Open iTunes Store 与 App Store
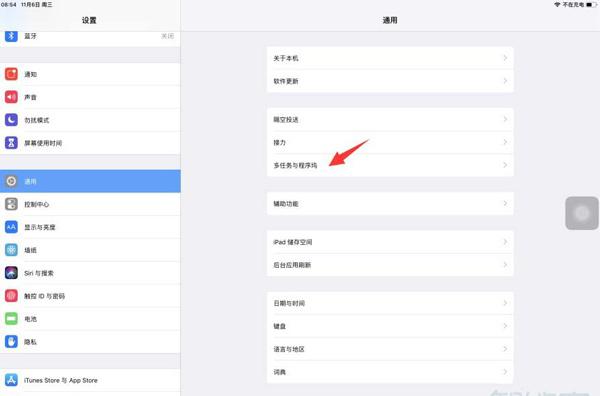Viewport: 600px width, 396px height. pyautogui.click(x=90, y=380)
